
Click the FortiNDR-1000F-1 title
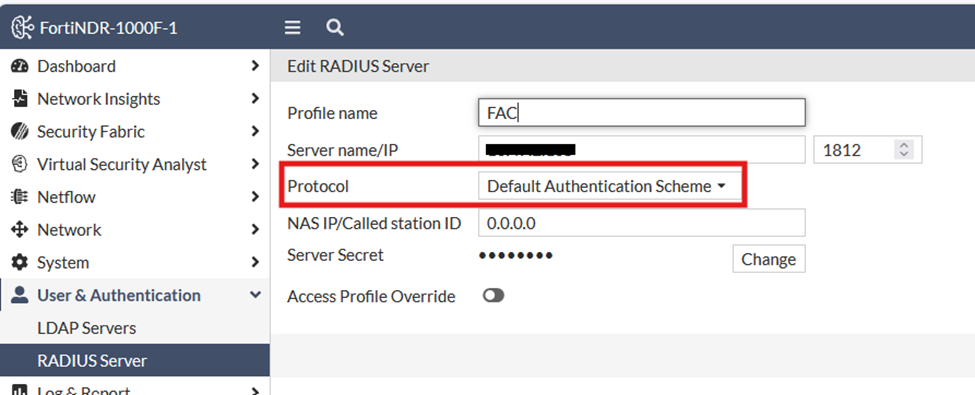(109, 28)
